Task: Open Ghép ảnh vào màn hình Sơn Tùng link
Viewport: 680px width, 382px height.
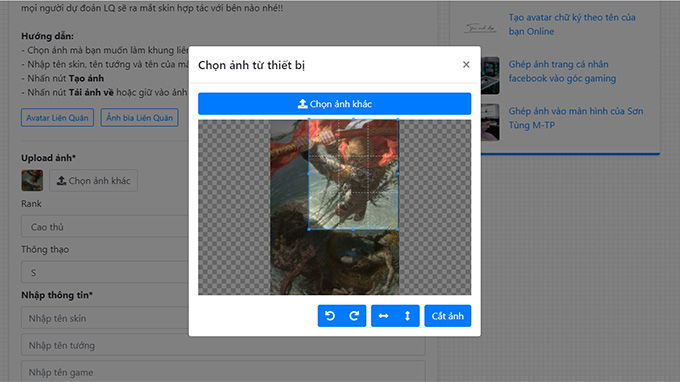Action: 576,118
